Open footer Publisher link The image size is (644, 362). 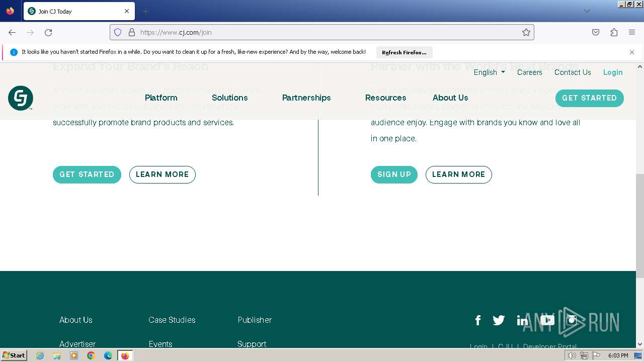tap(255, 320)
